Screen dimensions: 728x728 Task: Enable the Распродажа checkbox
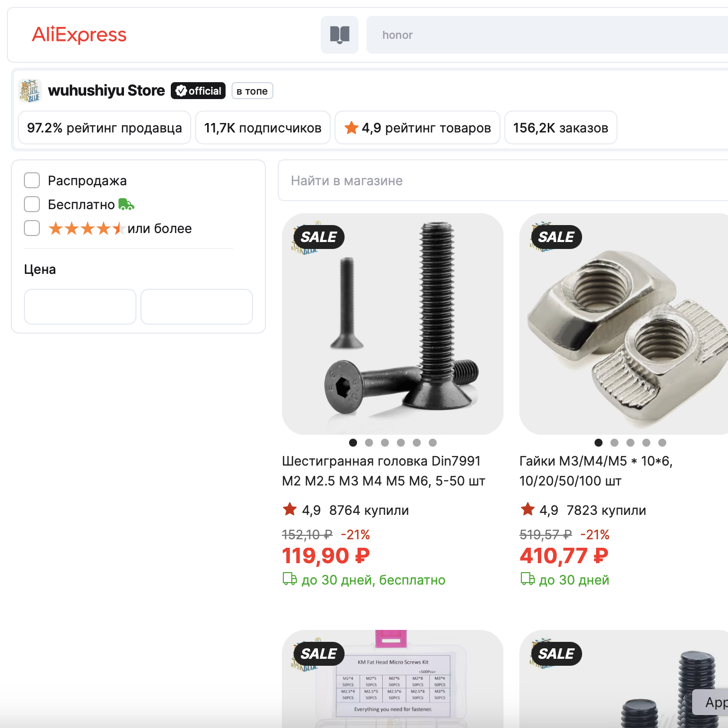pos(32,180)
